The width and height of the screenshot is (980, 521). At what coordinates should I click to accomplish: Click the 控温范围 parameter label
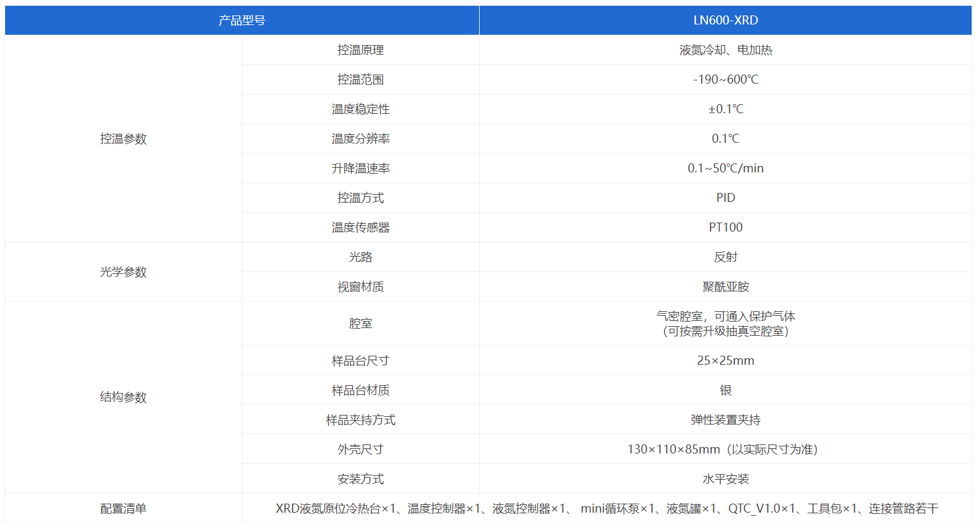click(361, 80)
